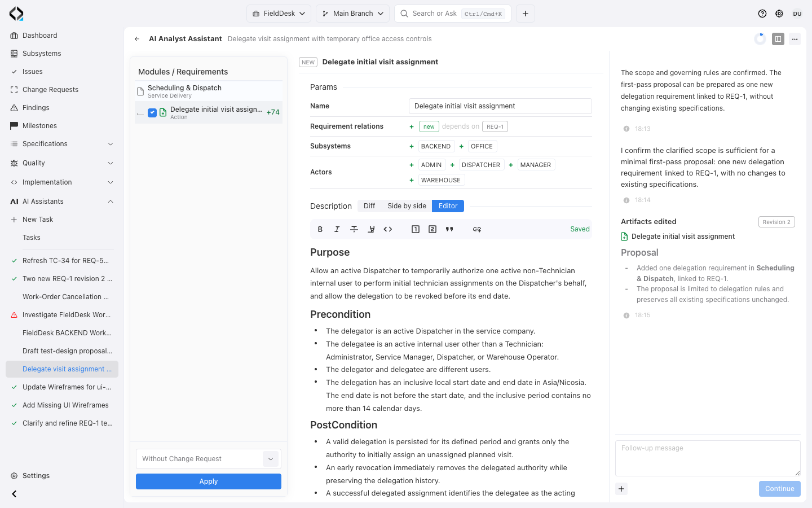Click the blue Apply button
The width and height of the screenshot is (812, 508).
pos(209,481)
